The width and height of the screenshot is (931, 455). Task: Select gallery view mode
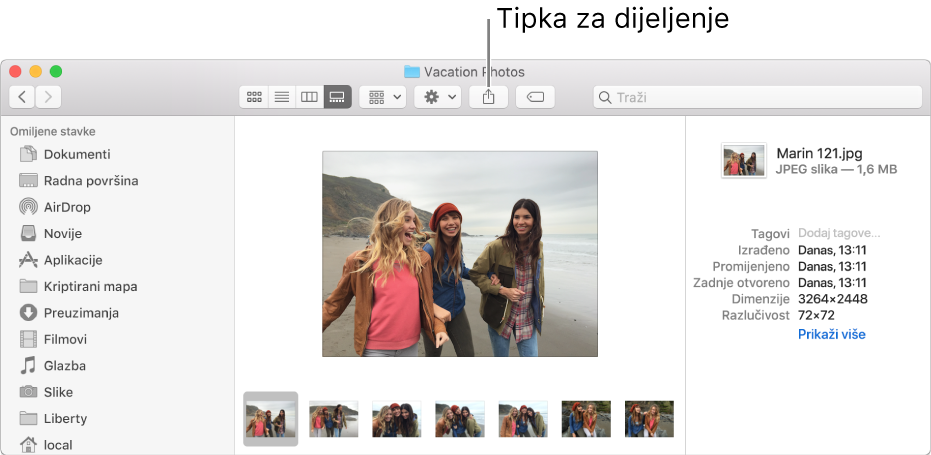coord(338,97)
